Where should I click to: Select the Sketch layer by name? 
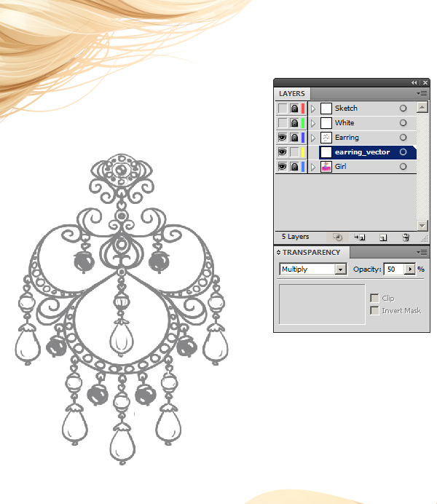click(x=346, y=109)
